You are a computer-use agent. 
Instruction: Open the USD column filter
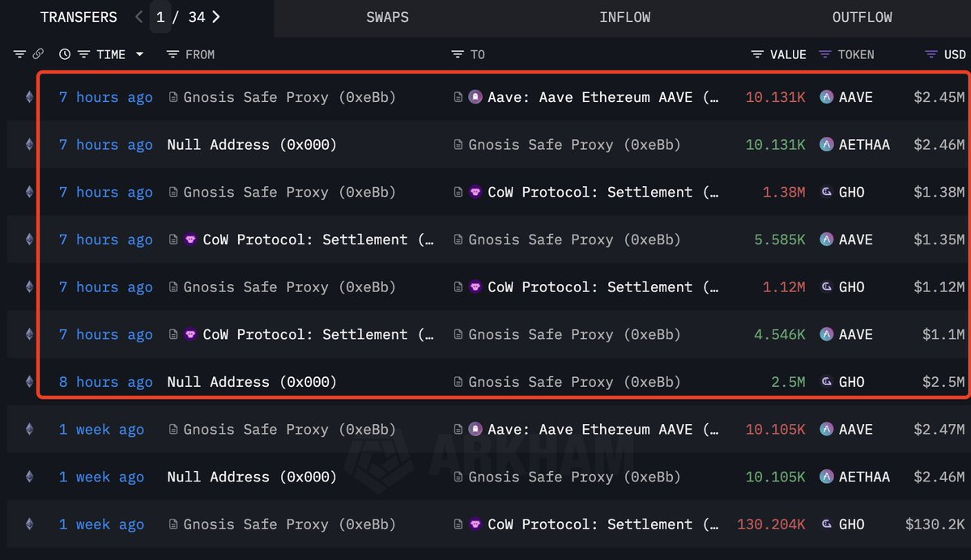tap(931, 54)
